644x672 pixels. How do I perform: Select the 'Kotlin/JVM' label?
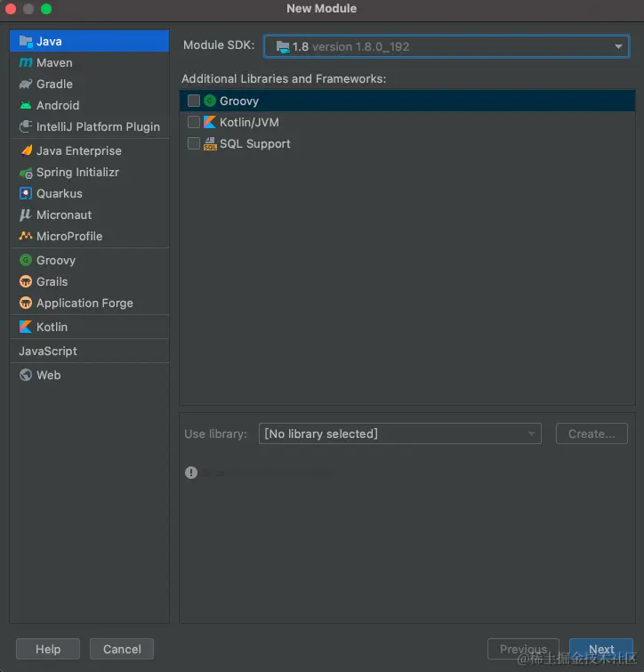click(249, 122)
